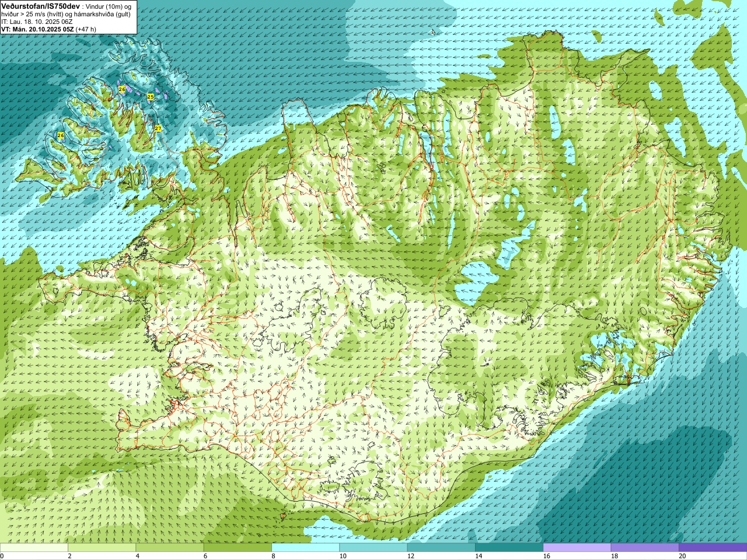Click the 14–16 m/s dark teal swatch

pyautogui.click(x=509, y=547)
